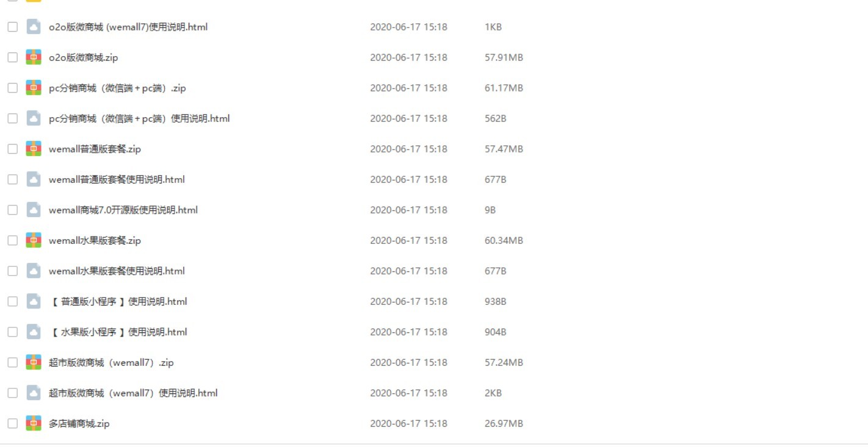Click the archive icon beside wemall普通版套餐.zip

(x=34, y=149)
